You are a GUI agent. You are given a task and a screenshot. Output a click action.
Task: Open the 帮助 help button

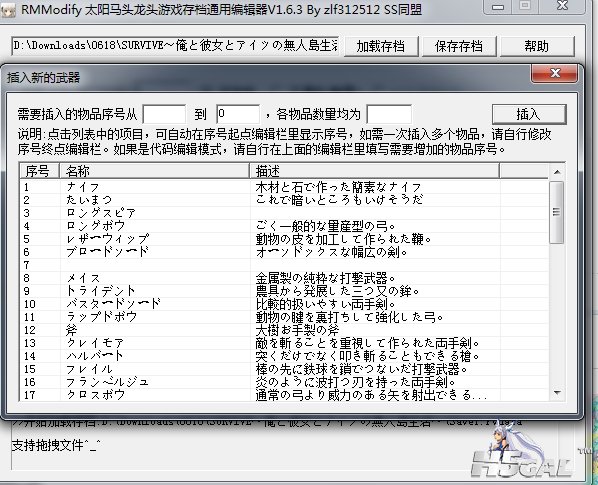tap(537, 47)
